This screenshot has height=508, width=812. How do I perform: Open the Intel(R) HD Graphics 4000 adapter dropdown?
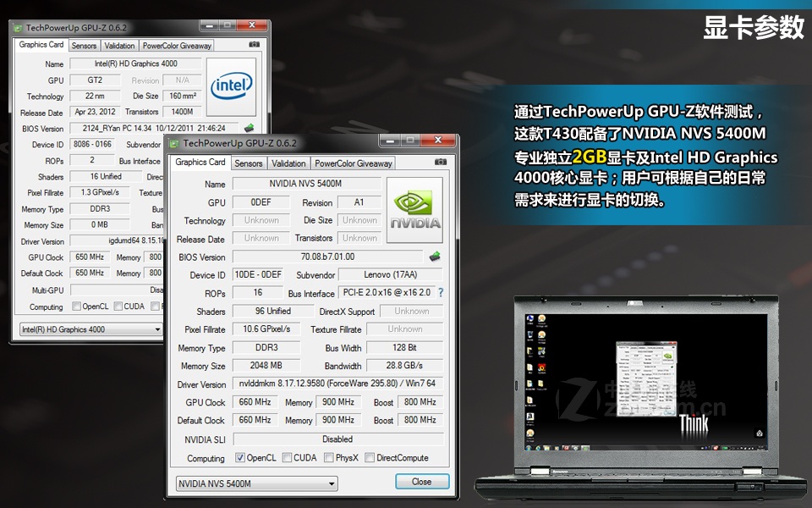tap(91, 329)
